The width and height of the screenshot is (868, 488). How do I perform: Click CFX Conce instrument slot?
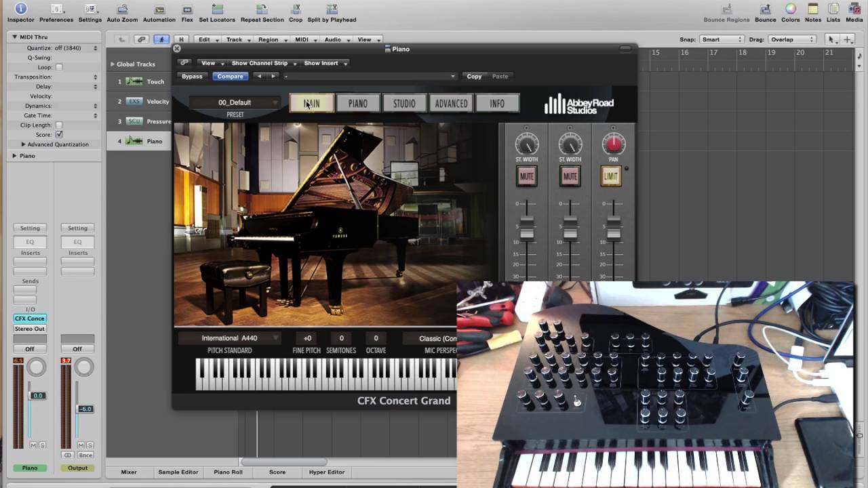(30, 319)
